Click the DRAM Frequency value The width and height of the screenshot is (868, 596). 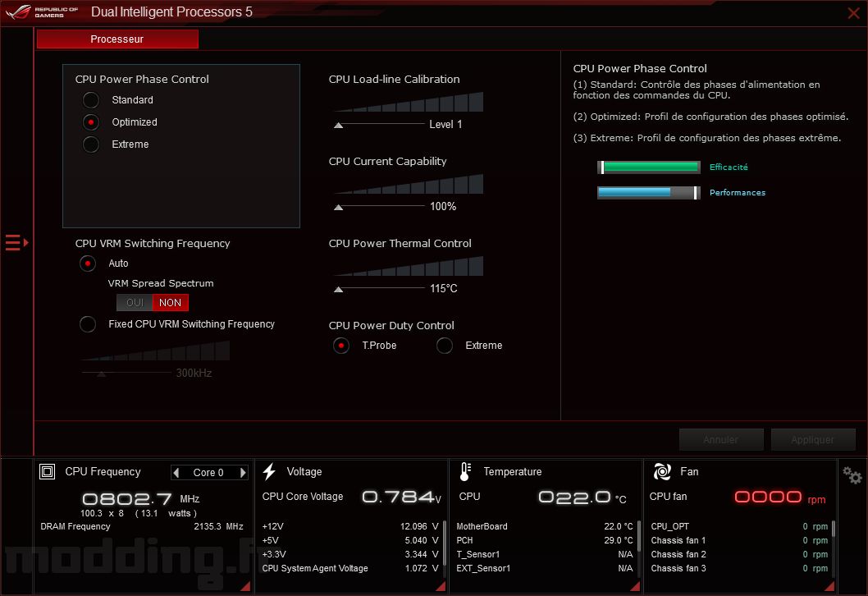(x=219, y=527)
